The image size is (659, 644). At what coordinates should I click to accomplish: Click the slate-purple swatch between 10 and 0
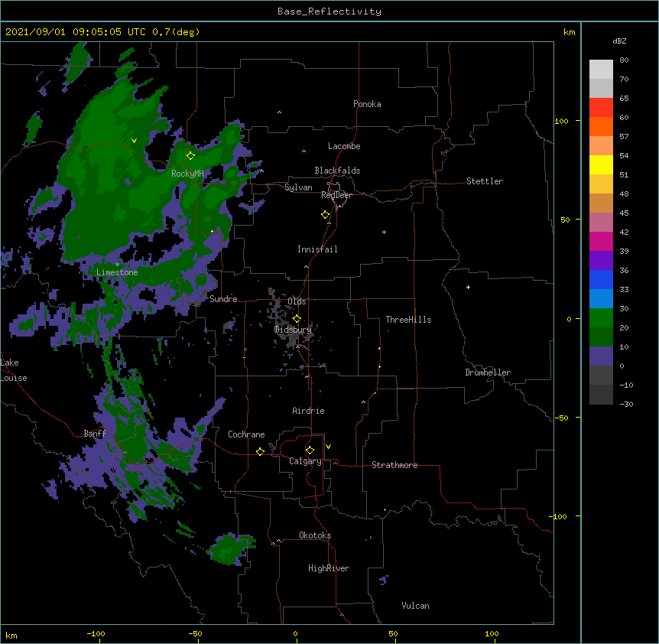click(601, 356)
